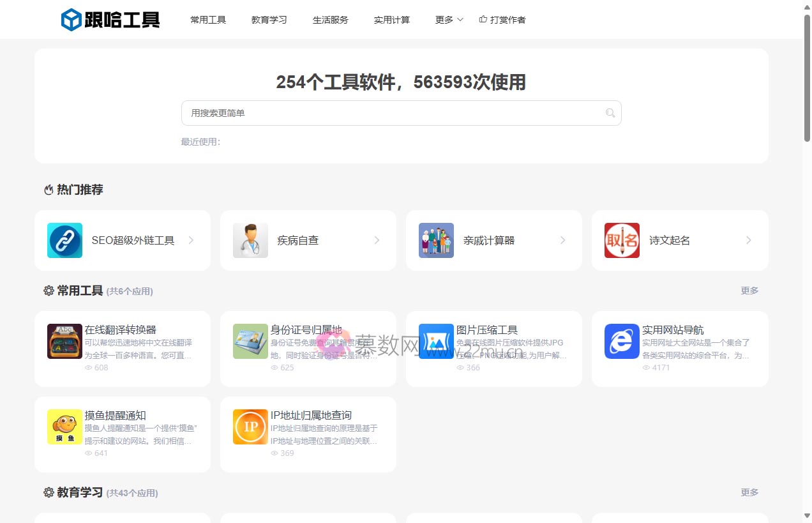
Task: Select the SEO超级外链工具 chain icon
Action: click(64, 241)
